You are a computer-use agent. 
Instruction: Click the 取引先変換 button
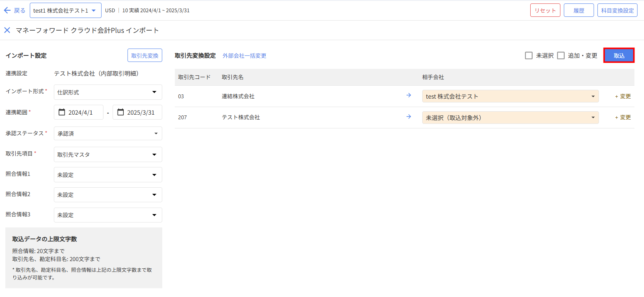tap(145, 55)
